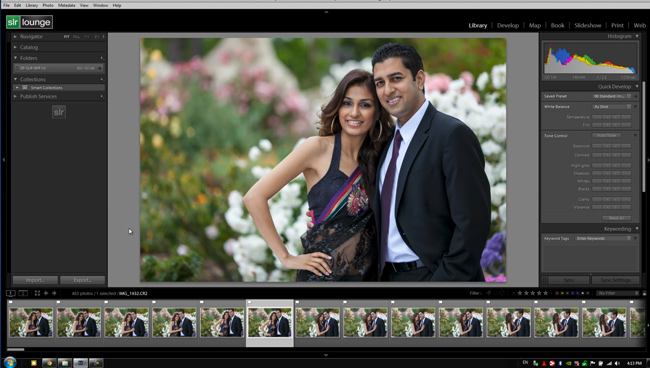Open File Explorer from the taskbar

point(65,363)
